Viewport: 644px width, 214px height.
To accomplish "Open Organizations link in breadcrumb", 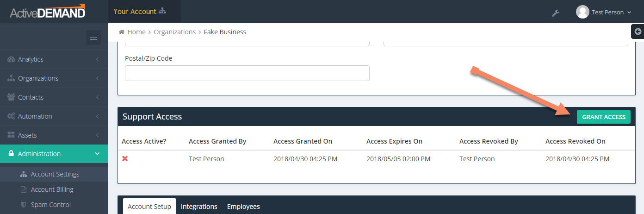I will pyautogui.click(x=175, y=32).
